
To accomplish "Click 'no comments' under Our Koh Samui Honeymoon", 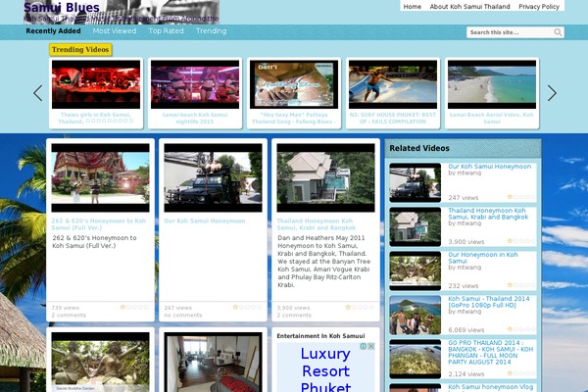I will click(x=183, y=316).
